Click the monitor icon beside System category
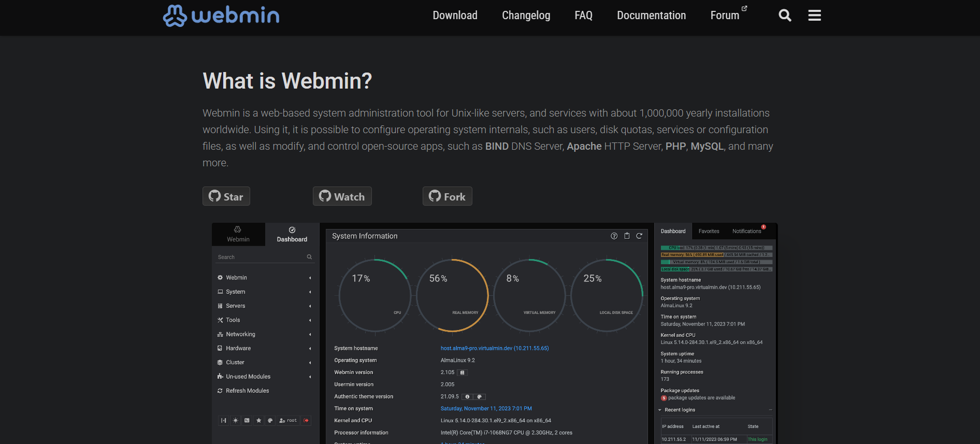980x444 pixels. click(x=220, y=292)
